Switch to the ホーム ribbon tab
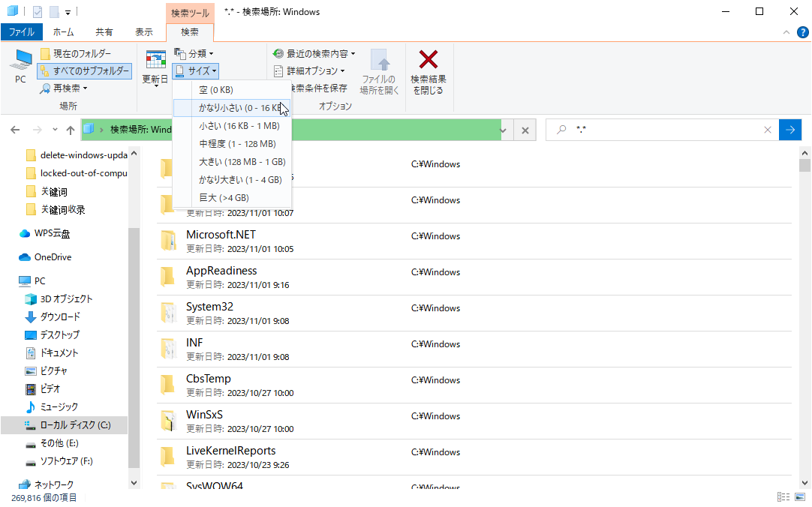The height and width of the screenshot is (507, 812). pos(64,31)
